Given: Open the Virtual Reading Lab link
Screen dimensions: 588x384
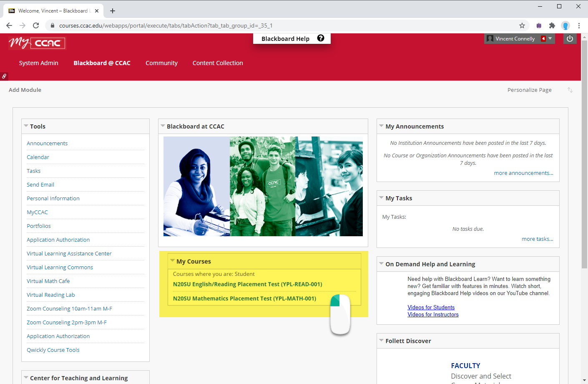Looking at the screenshot, I should pyautogui.click(x=51, y=295).
